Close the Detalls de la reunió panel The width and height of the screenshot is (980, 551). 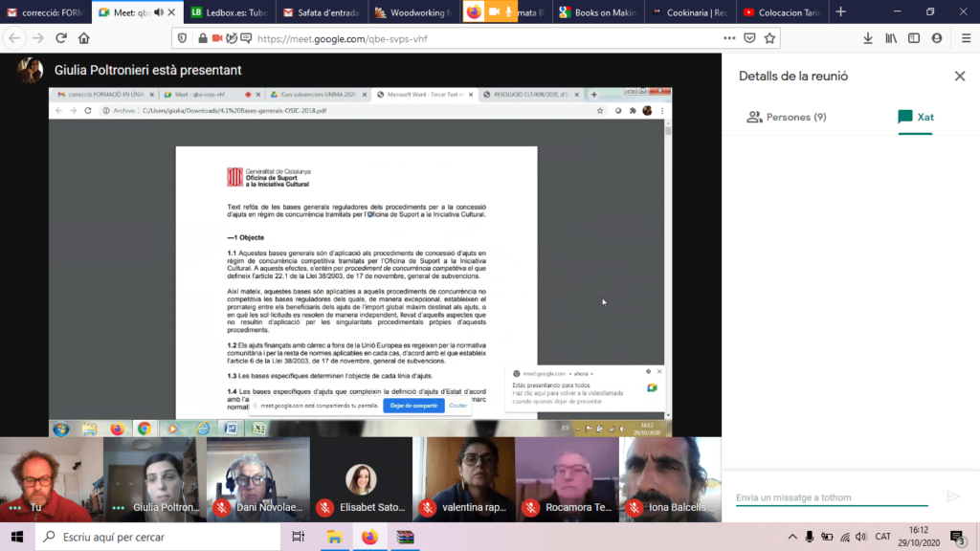[959, 77]
